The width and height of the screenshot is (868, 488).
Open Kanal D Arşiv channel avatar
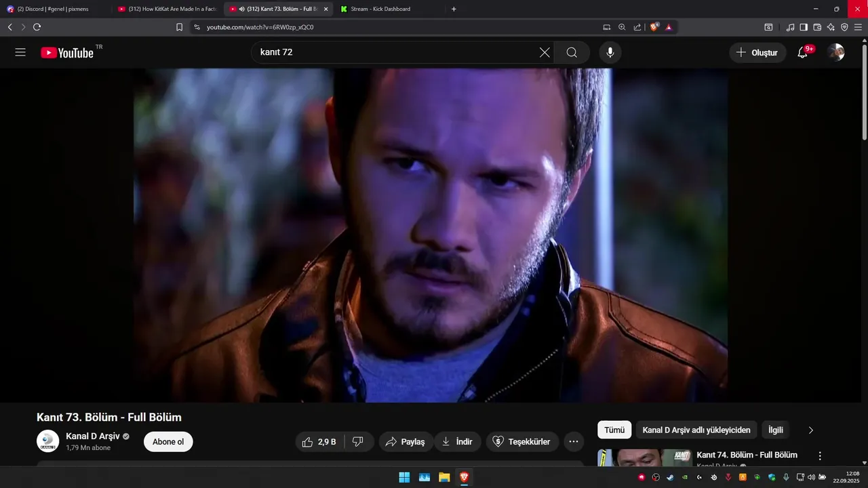[x=47, y=441]
